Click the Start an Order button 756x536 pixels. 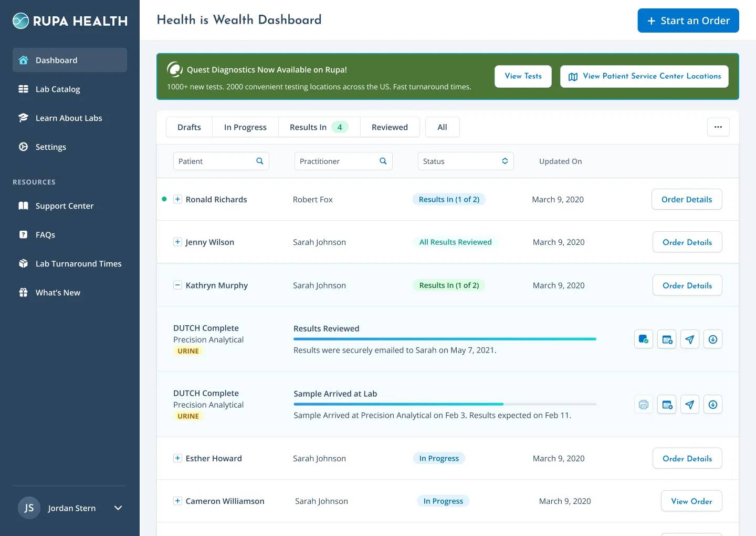point(688,20)
